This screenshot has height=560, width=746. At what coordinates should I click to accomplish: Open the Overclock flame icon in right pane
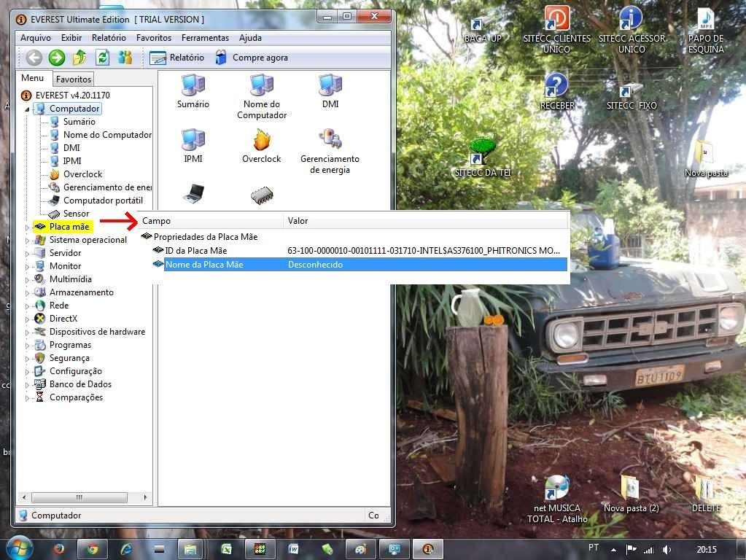click(x=261, y=146)
